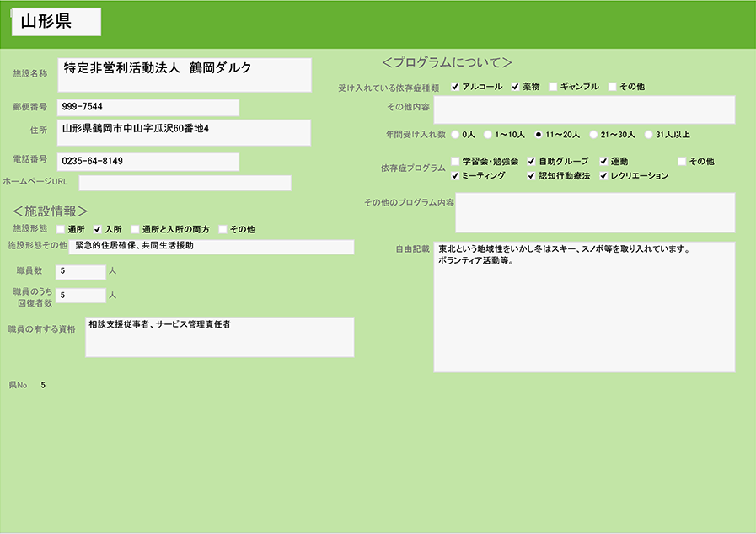
Task: Click the 自由記載 free text area
Action: coord(584,307)
